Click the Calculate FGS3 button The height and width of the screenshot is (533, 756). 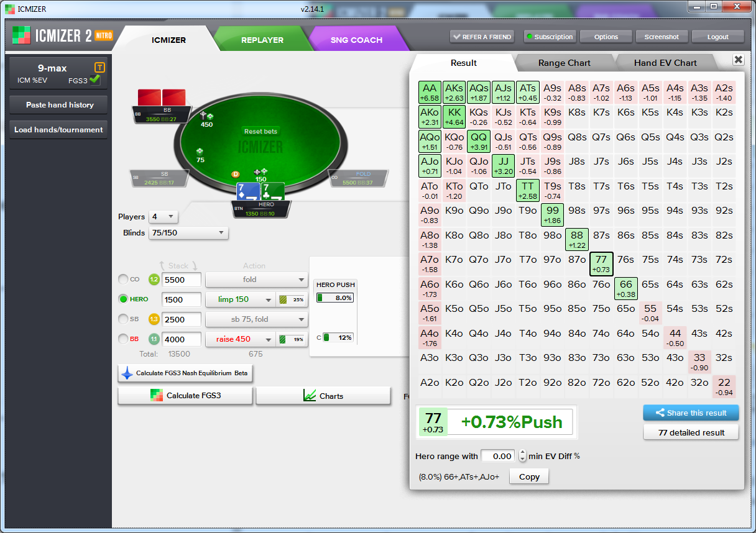(x=185, y=396)
